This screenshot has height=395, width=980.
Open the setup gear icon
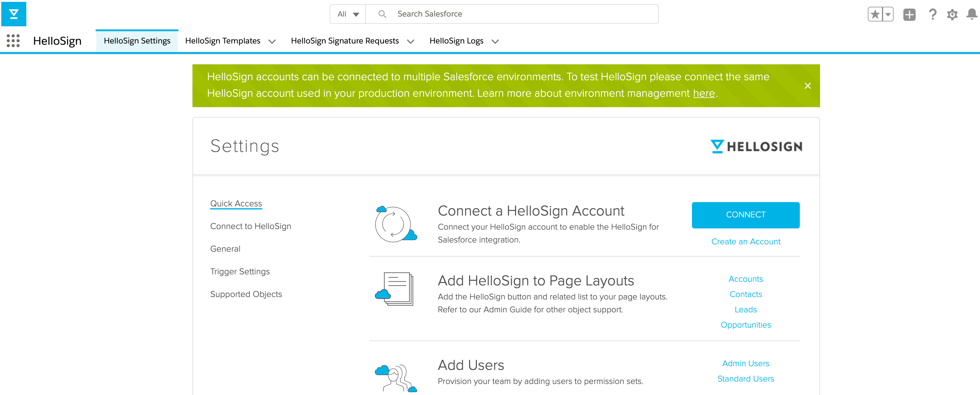click(952, 14)
